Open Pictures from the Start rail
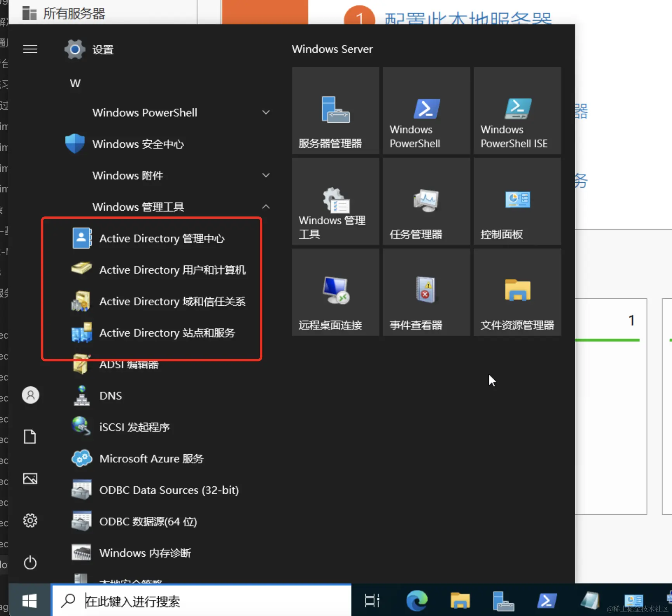 point(30,479)
